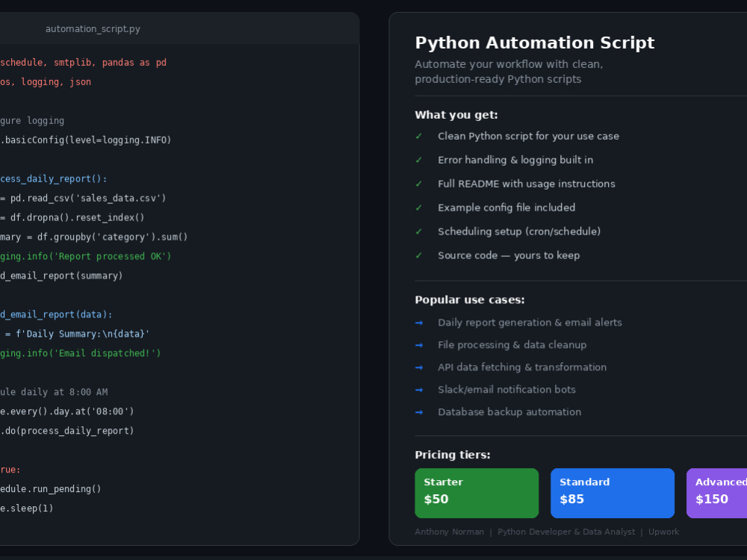Click code line '.basicConfig(level=logging.INFO)'

(86, 140)
